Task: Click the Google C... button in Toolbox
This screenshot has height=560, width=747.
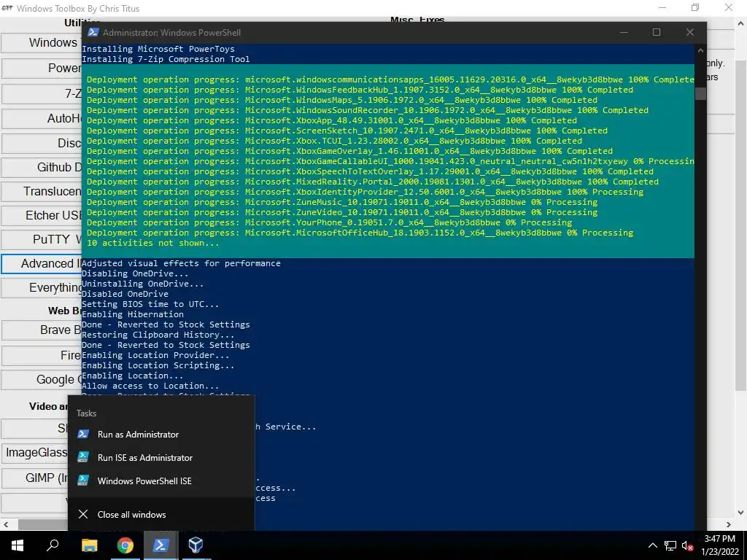Action: (x=42, y=379)
